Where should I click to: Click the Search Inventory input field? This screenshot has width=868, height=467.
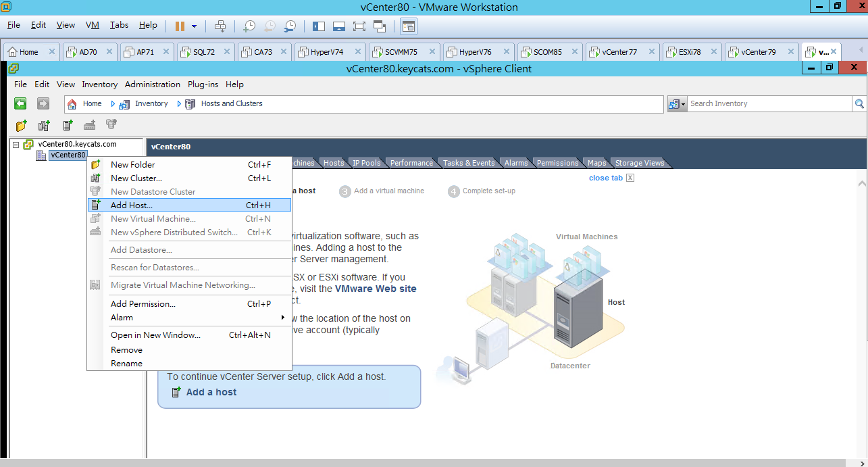point(769,103)
